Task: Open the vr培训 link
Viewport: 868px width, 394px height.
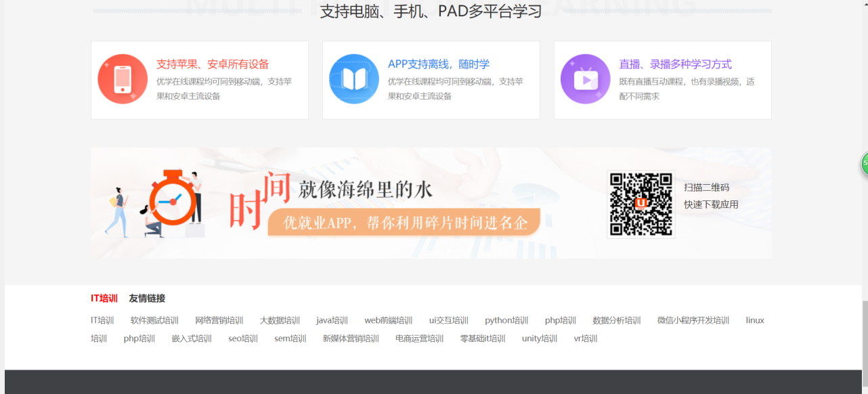Action: (x=585, y=338)
